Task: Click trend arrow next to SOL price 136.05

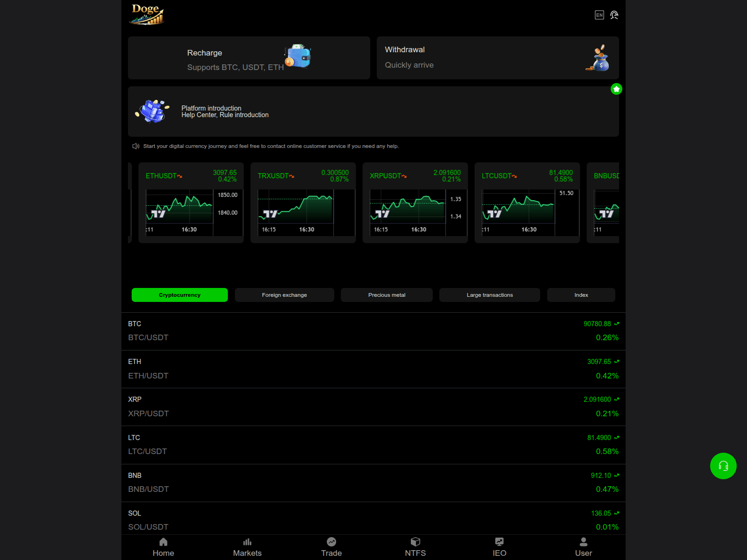Action: [x=616, y=513]
